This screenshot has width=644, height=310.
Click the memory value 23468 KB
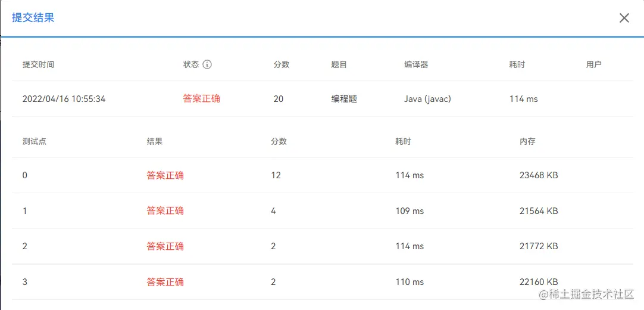pos(539,175)
